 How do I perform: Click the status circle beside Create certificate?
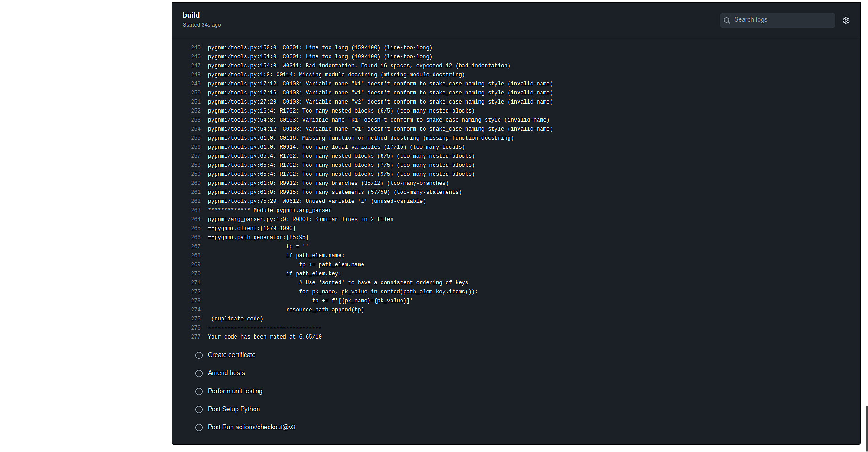coord(199,355)
